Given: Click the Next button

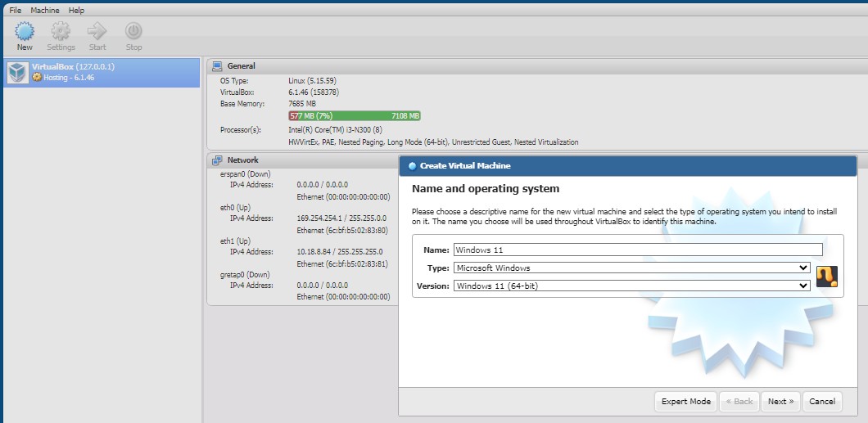Looking at the screenshot, I should coord(780,402).
